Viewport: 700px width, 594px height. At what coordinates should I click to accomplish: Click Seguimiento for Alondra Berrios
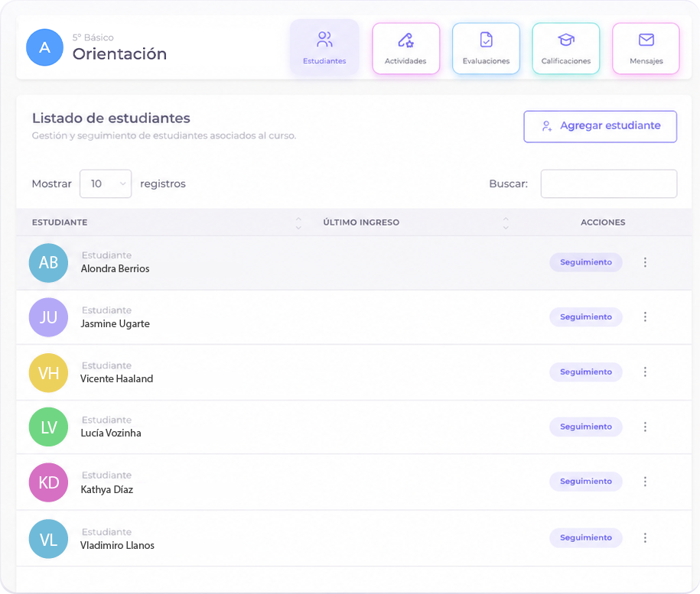coord(586,262)
